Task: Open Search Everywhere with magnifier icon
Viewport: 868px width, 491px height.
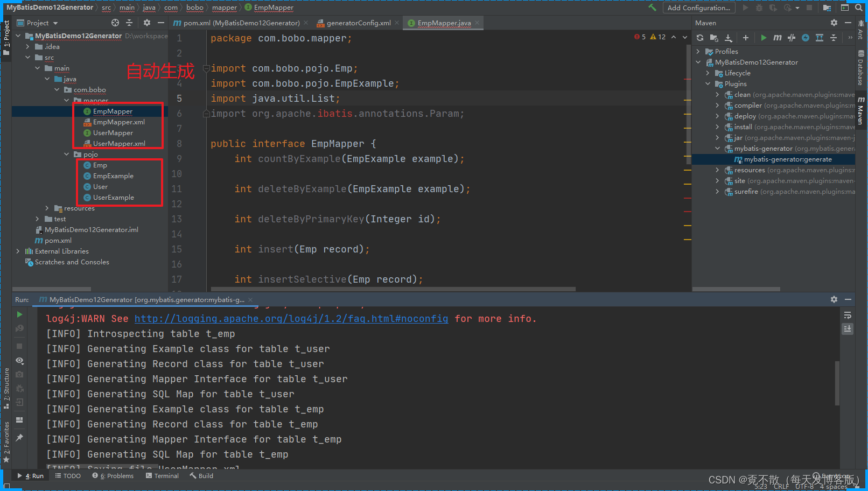Action: 859,7
